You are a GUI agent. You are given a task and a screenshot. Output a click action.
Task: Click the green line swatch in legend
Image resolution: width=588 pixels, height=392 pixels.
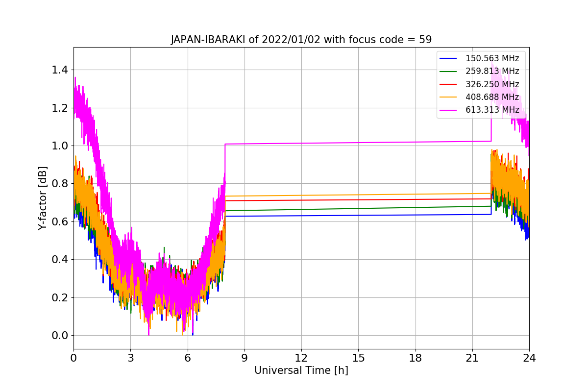[x=448, y=72]
